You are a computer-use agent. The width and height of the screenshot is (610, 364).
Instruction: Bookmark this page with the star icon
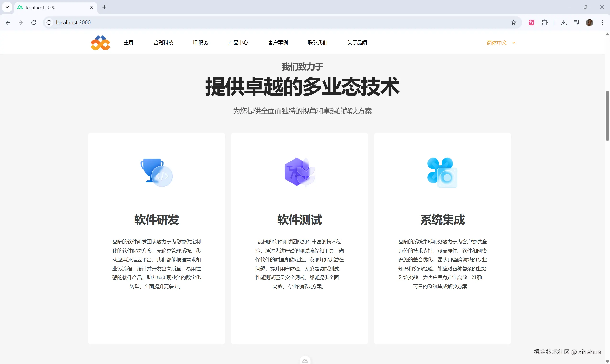coord(513,23)
